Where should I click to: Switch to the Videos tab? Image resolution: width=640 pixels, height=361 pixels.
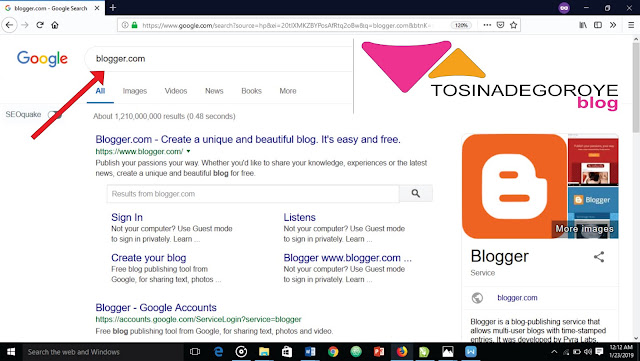[x=176, y=91]
